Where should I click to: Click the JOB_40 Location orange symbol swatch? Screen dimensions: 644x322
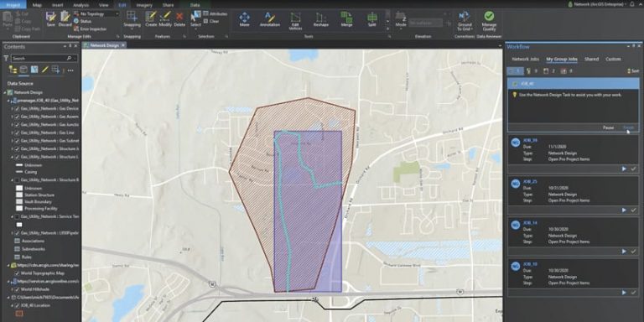(x=19, y=314)
